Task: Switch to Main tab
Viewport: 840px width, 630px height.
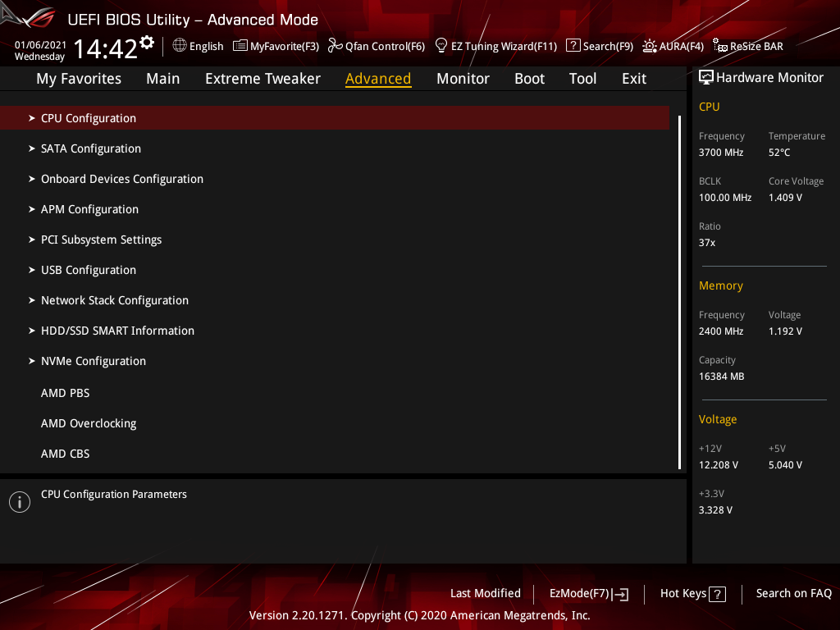Action: click(x=163, y=79)
